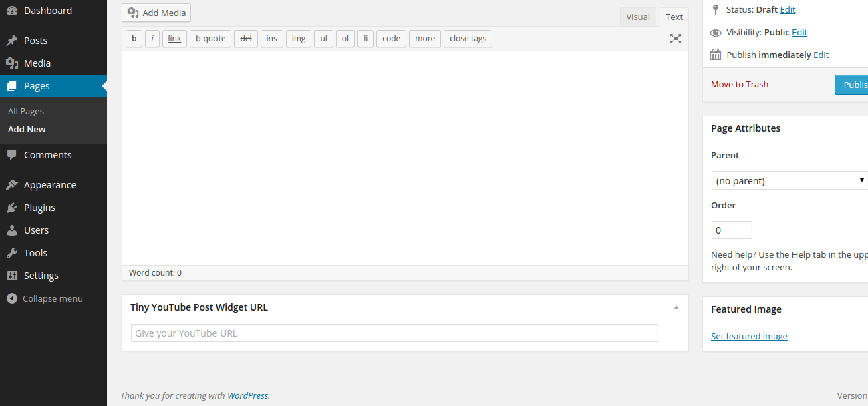This screenshot has height=406, width=868.
Task: Insert list item with li button
Action: click(366, 39)
